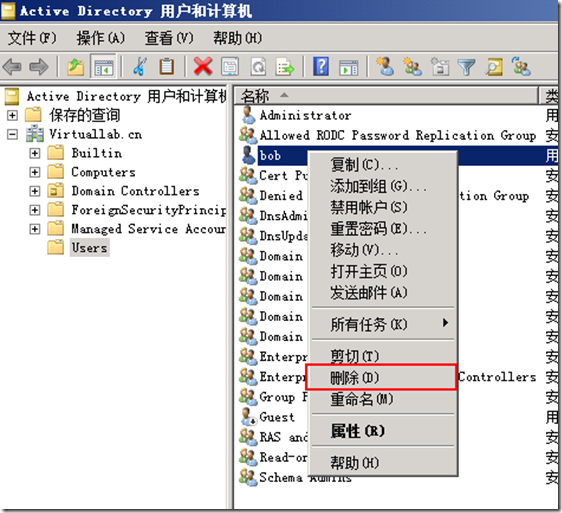Click the red X Delete toolbar icon
Viewport: 562px width, 513px height.
coord(203,66)
